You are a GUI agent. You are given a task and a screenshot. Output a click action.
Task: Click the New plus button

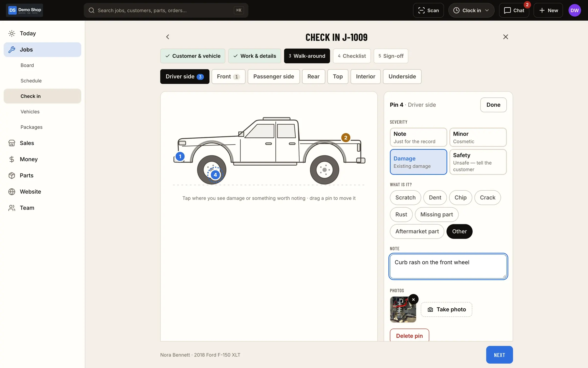pyautogui.click(x=548, y=10)
